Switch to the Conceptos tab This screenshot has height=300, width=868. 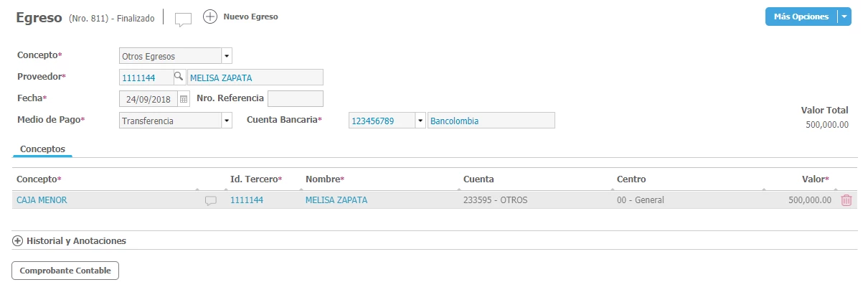click(42, 149)
